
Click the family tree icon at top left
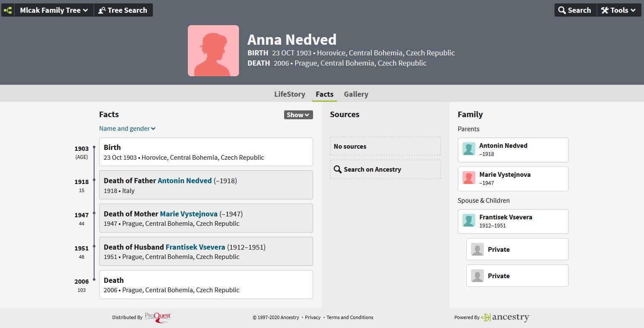click(8, 10)
